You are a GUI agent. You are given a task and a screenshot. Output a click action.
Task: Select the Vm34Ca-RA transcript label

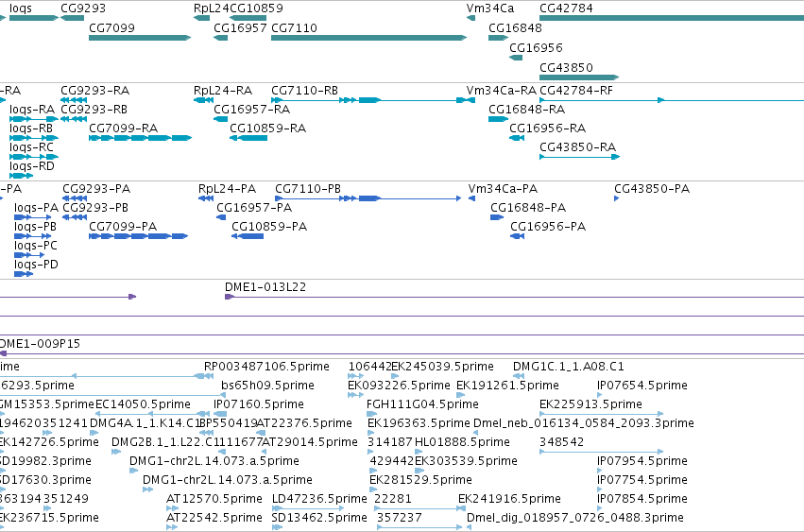click(502, 91)
